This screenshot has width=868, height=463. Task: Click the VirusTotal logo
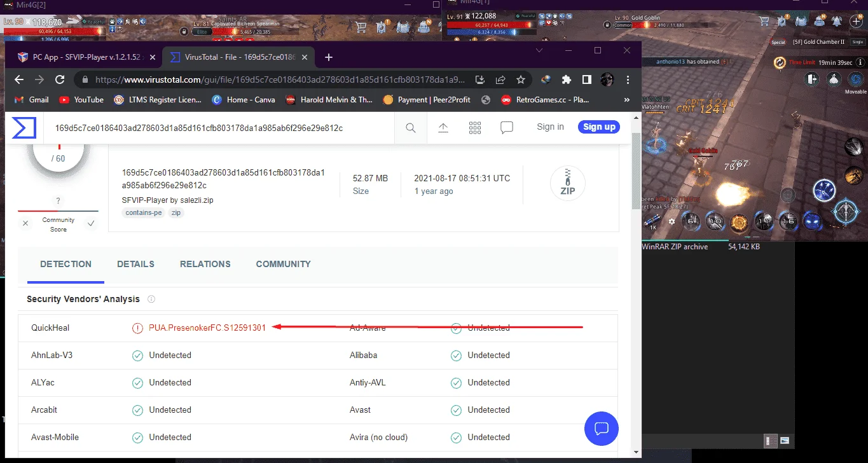coord(24,128)
